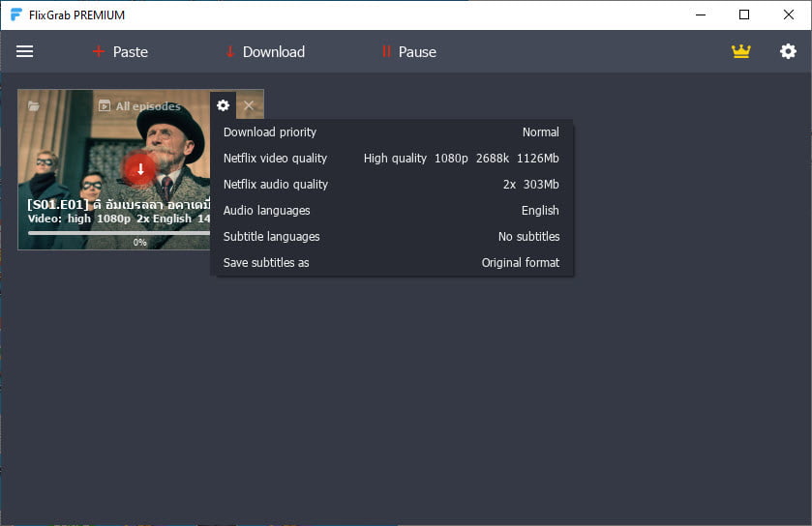Click the FlixGrab app logo in title bar

click(x=16, y=15)
